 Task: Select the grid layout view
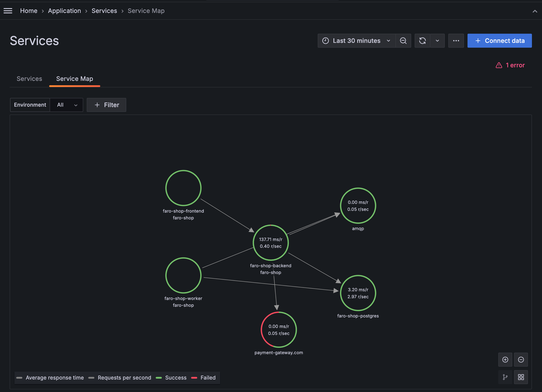(x=521, y=377)
